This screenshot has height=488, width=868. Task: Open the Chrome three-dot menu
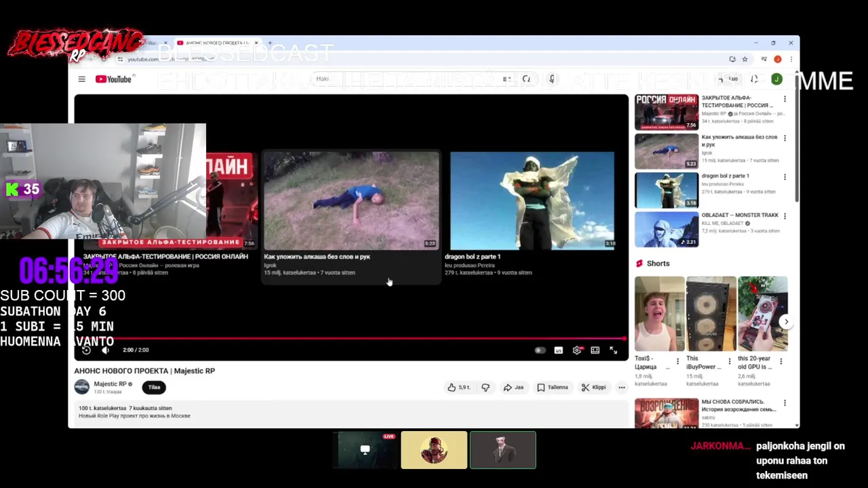tap(791, 59)
